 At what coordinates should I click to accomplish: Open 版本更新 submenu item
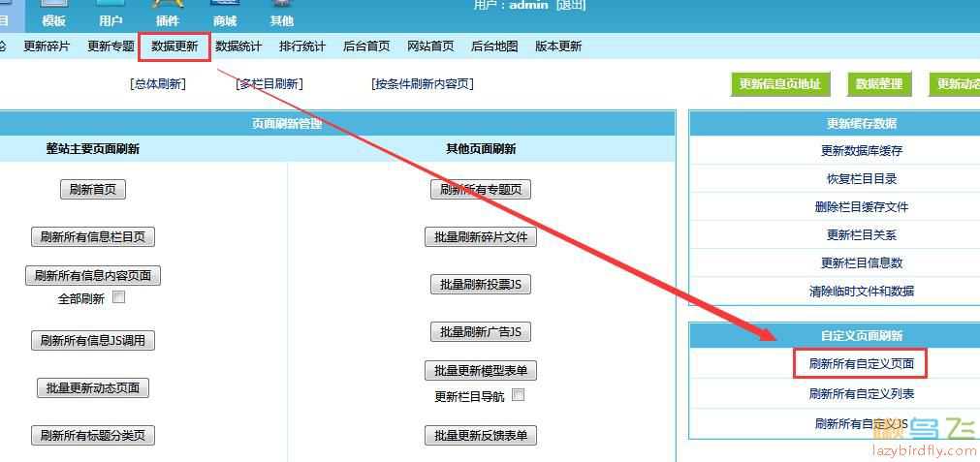[558, 46]
